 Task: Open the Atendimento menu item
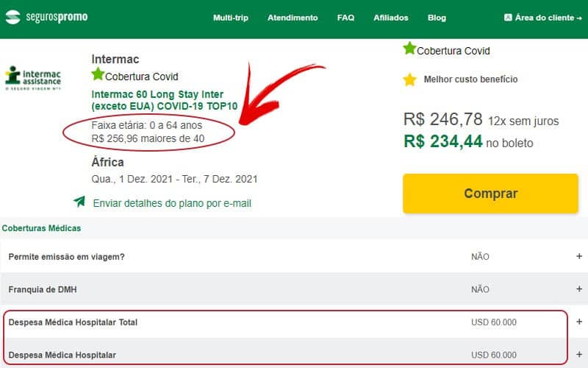pos(293,18)
